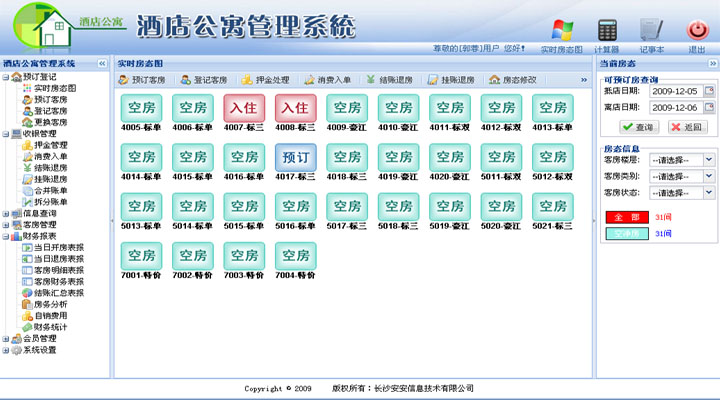The image size is (720, 400).
Task: Click 挂账退房 in the toolbar
Action: 451,80
